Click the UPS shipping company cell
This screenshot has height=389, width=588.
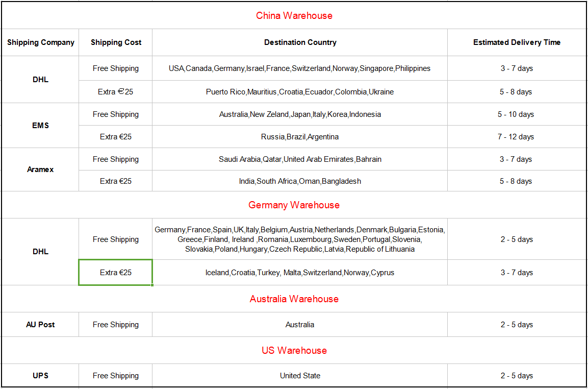[x=41, y=376]
